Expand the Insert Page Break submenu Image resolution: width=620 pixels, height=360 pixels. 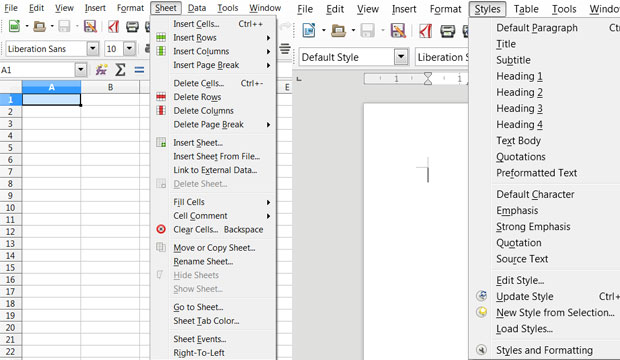[x=268, y=65]
